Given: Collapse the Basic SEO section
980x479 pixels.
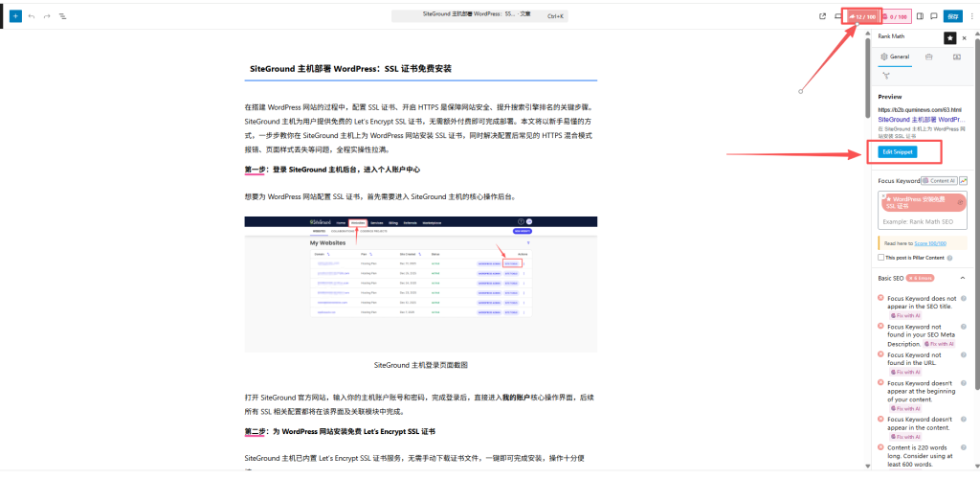Looking at the screenshot, I should (x=963, y=278).
